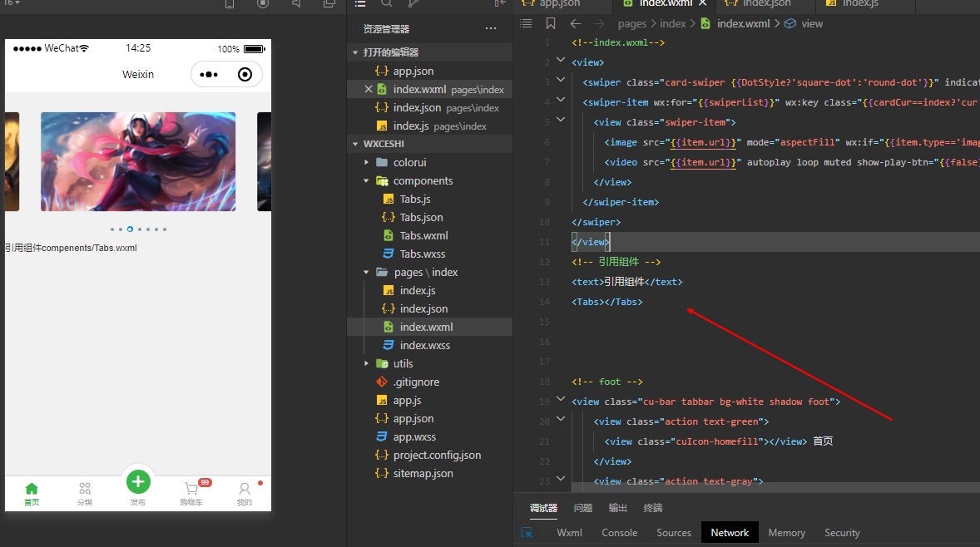Click the element inspector picker icon
The height and width of the screenshot is (547, 980).
click(527, 533)
